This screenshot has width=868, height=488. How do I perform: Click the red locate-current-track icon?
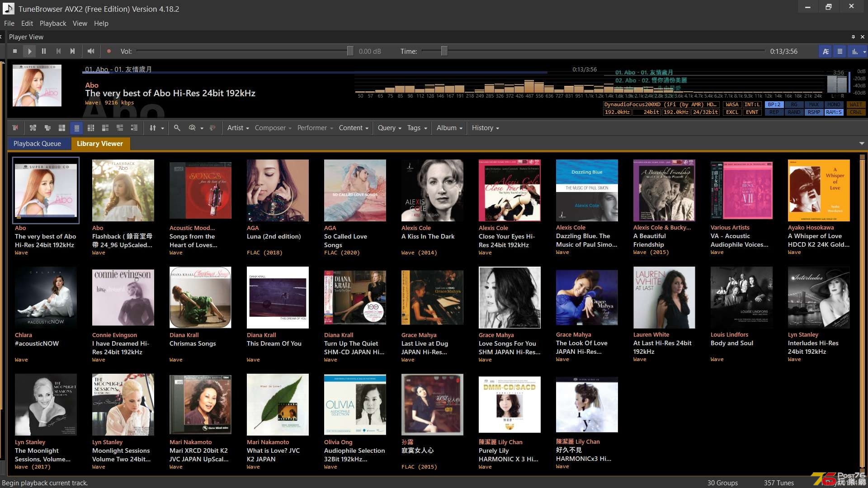tap(15, 128)
